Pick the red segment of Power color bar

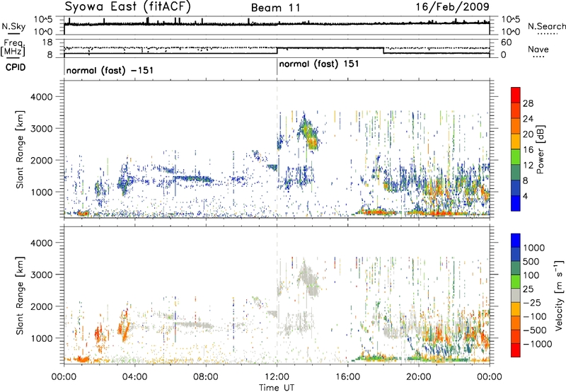516,96
